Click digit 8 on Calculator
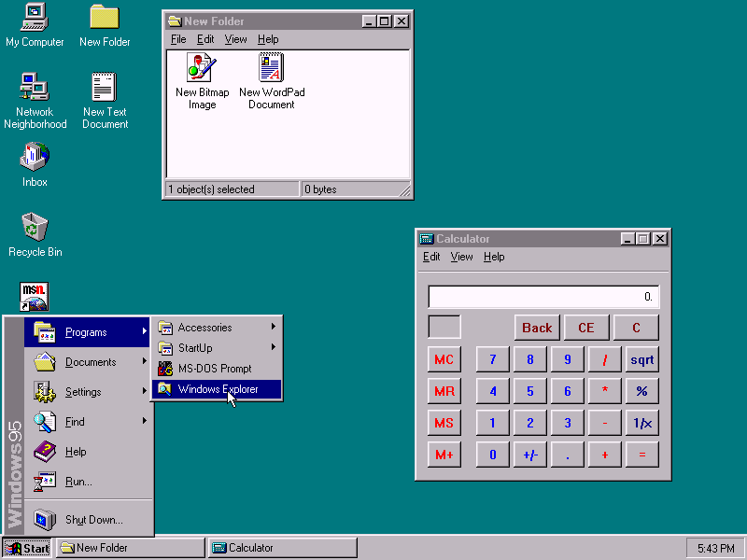The image size is (747, 560). point(529,359)
